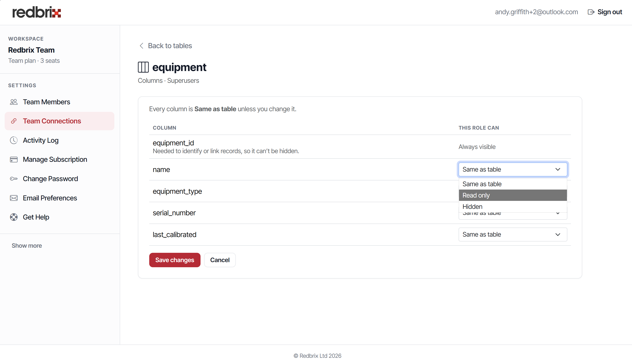Click THIS ROLE CAN header
This screenshot has width=632, height=364.
(479, 128)
